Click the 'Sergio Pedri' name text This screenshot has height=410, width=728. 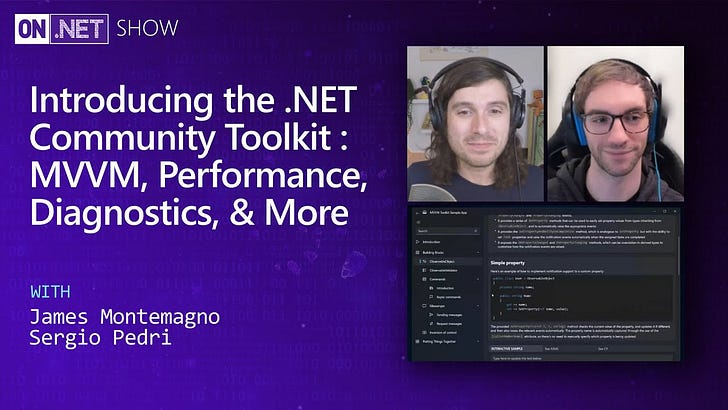click(100, 338)
